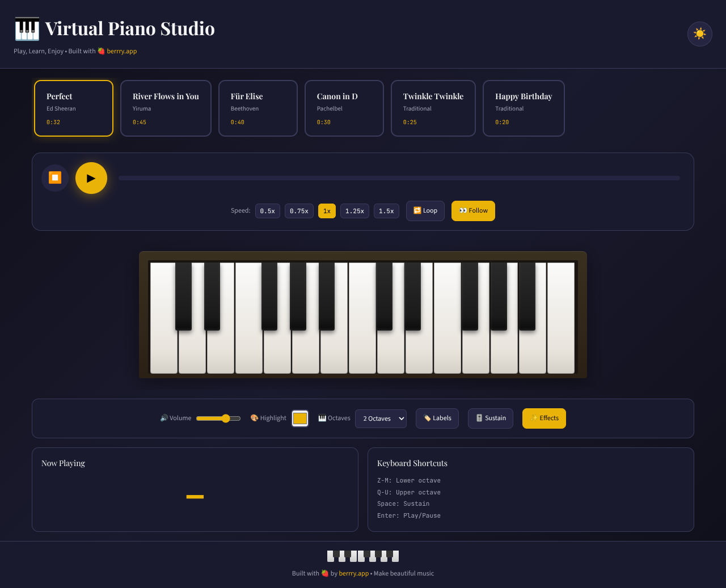Enable the Loop repeat option
Screen dimensions: 726x588
[x=425, y=210]
